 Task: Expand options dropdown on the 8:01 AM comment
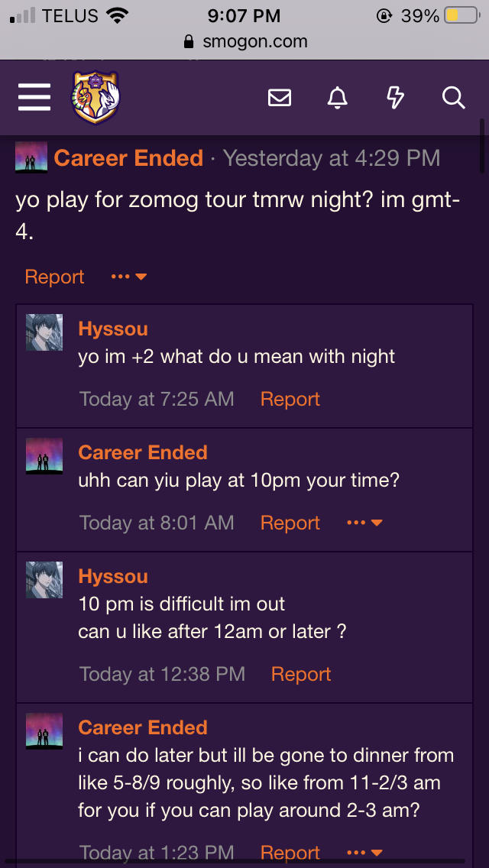(x=365, y=523)
